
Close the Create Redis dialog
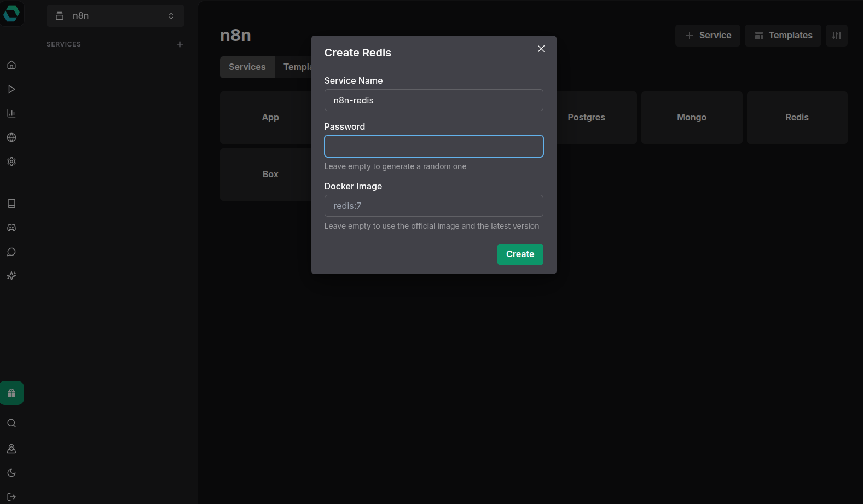[541, 49]
